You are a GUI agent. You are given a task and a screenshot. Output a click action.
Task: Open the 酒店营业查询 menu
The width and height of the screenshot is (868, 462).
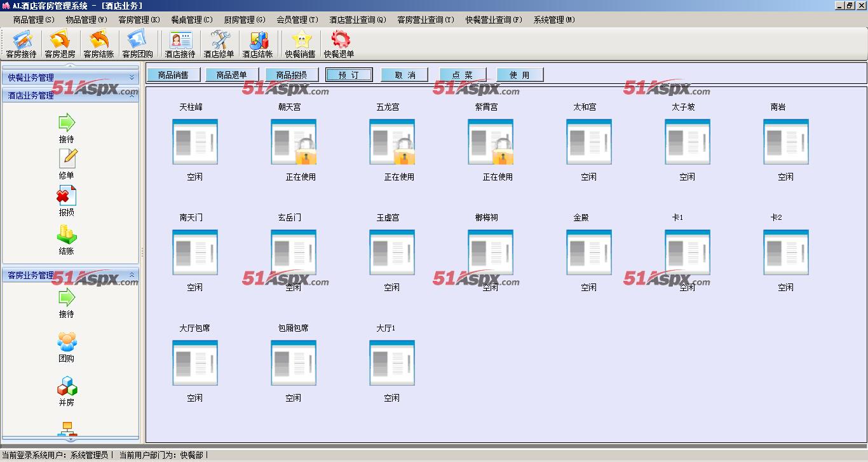357,20
